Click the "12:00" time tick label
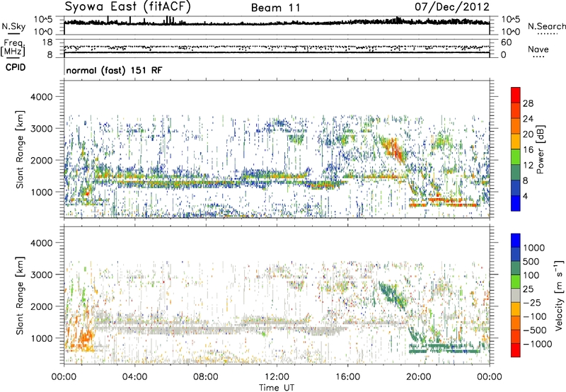The height and width of the screenshot is (392, 566). 277,377
